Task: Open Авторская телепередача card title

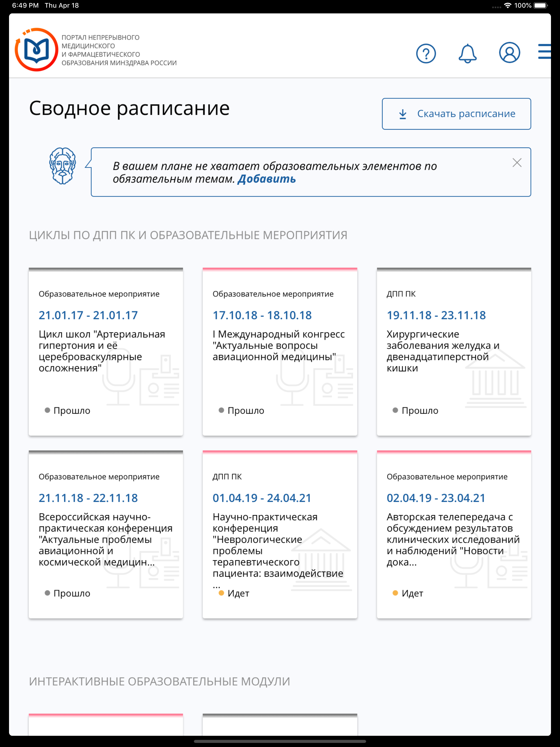Action: coord(453,539)
